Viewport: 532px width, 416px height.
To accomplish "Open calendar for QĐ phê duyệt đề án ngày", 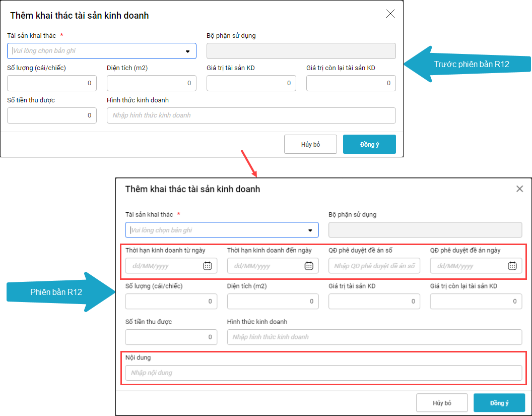I will pyautogui.click(x=512, y=266).
